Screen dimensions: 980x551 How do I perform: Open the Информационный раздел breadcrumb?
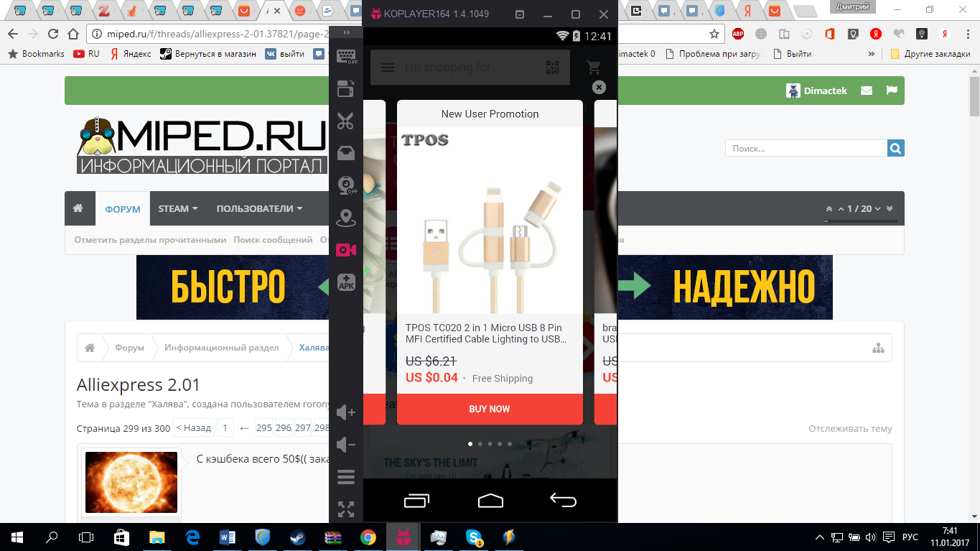(x=222, y=348)
